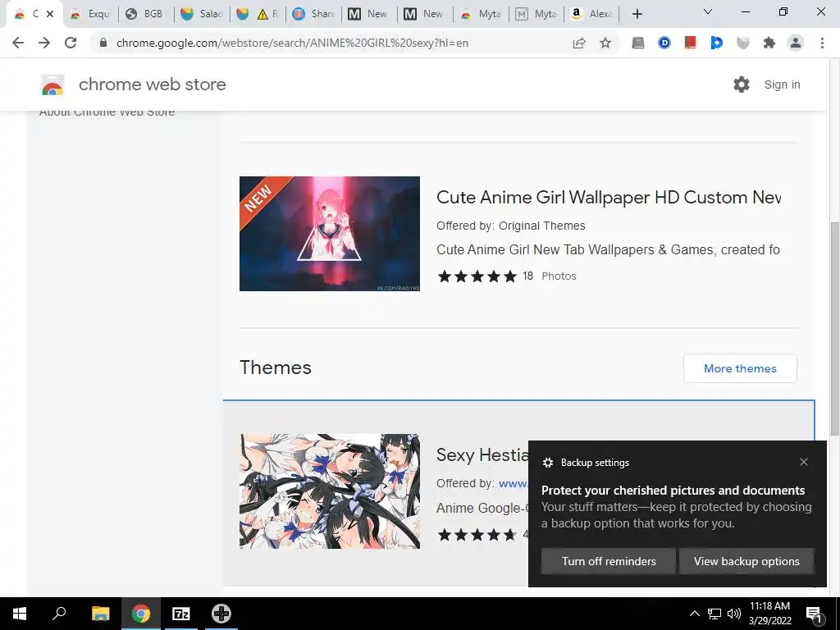
Task: Click 'Offered by: Original Themes' text
Action: pyautogui.click(x=510, y=226)
